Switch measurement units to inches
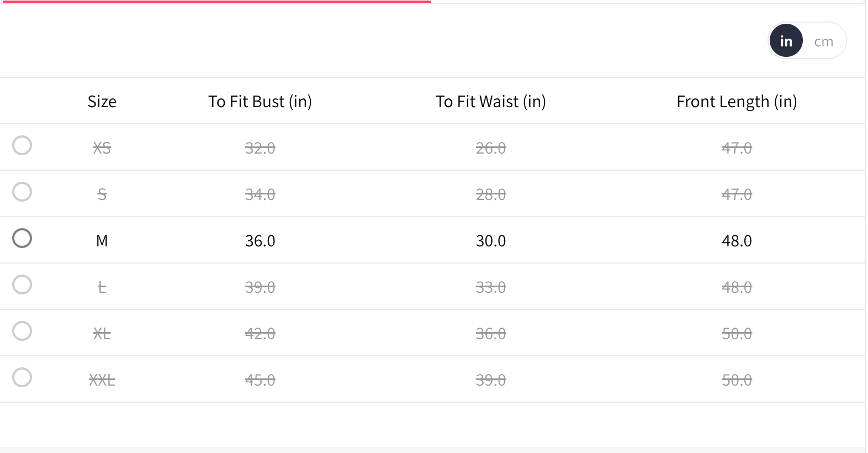Image resolution: width=868 pixels, height=453 pixels. [786, 41]
